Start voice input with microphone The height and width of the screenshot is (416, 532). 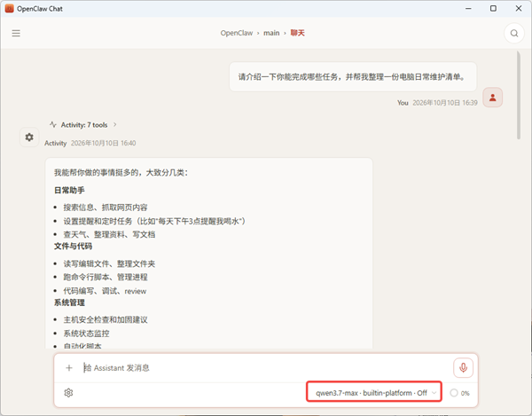[x=463, y=367]
